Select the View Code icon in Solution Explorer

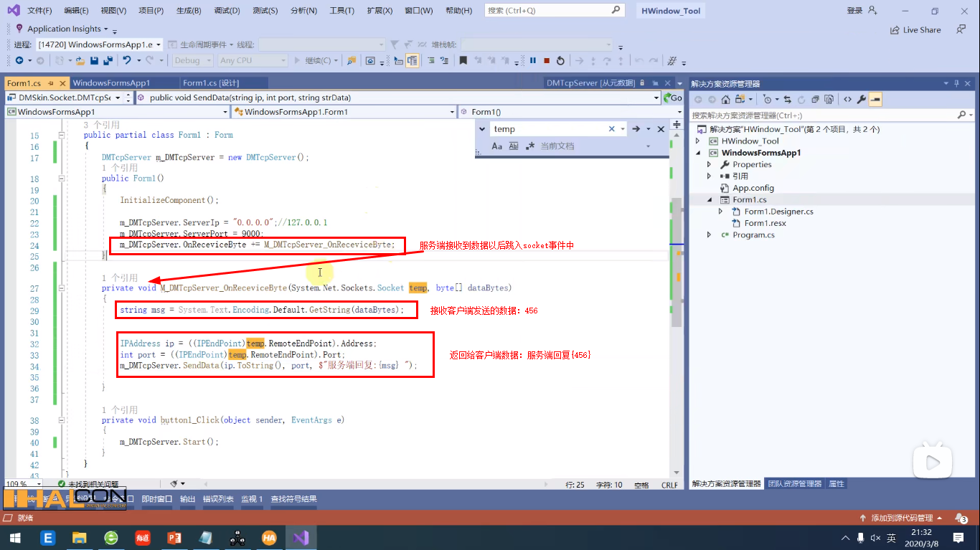pos(848,99)
